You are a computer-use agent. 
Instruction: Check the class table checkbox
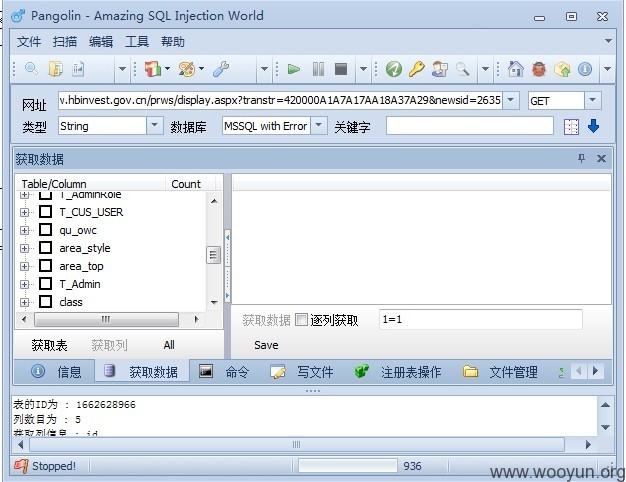coord(46,301)
